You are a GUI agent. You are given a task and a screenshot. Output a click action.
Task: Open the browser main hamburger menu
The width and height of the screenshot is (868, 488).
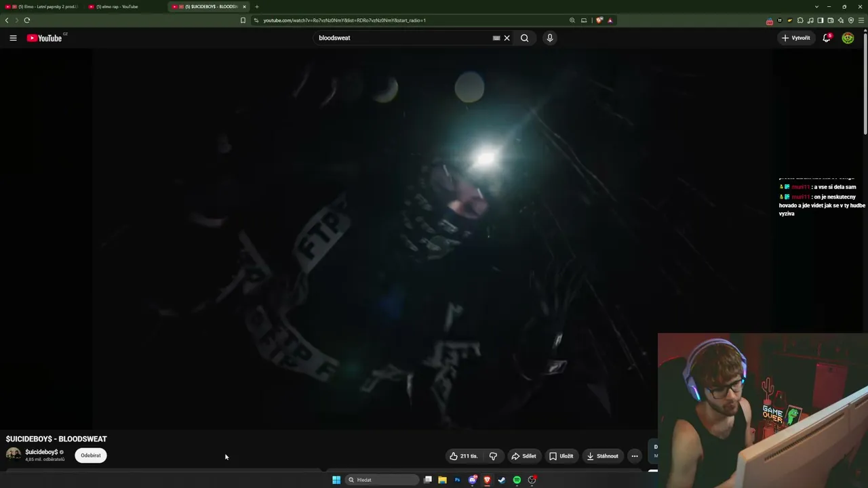click(861, 20)
